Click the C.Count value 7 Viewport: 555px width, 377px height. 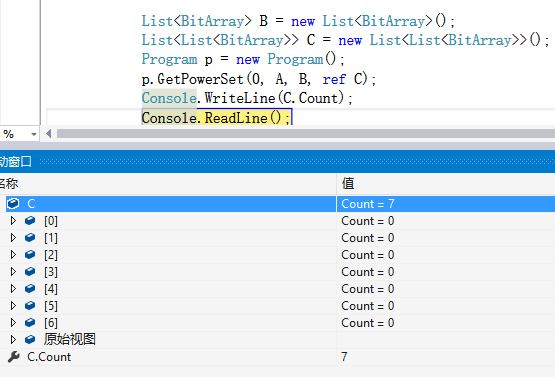click(x=344, y=357)
